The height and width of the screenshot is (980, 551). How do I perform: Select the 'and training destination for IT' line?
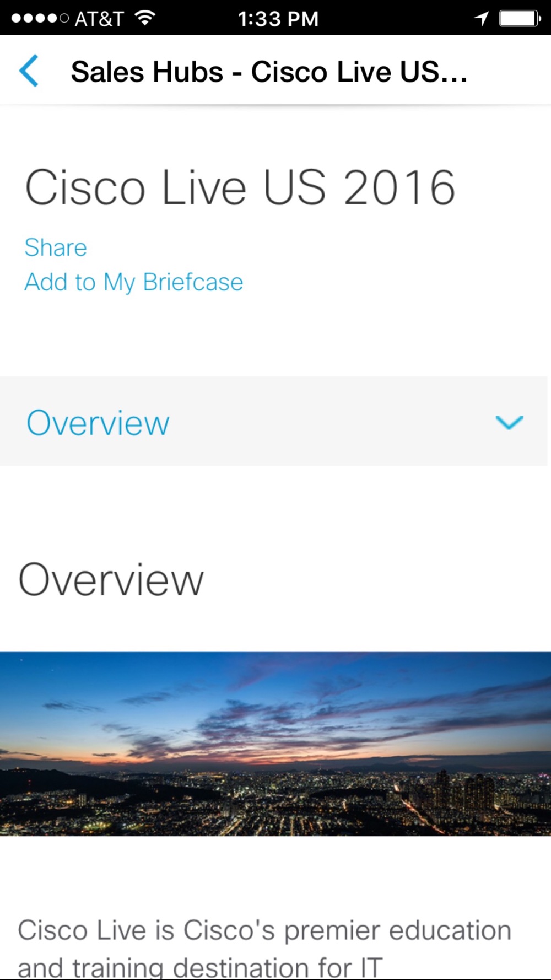pos(200,967)
